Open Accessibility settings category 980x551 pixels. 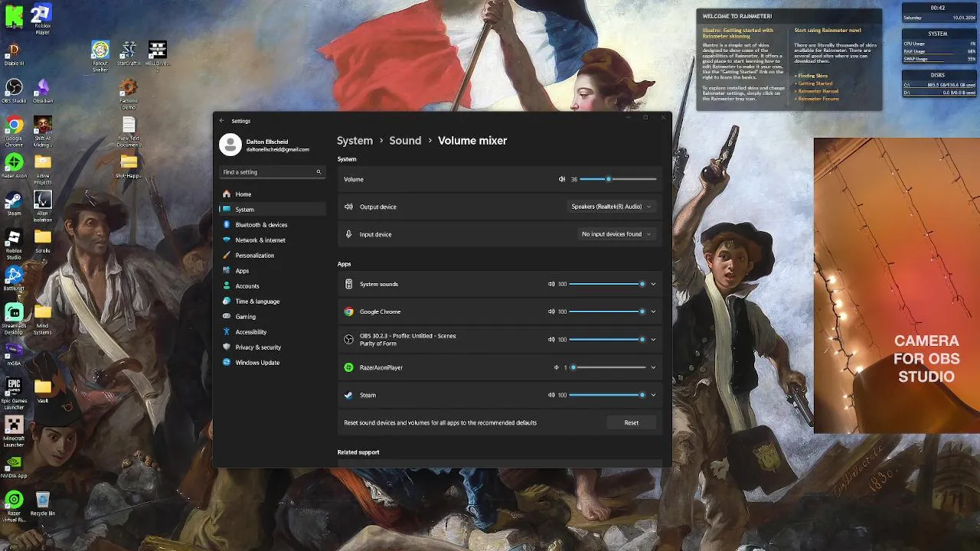tap(272, 332)
